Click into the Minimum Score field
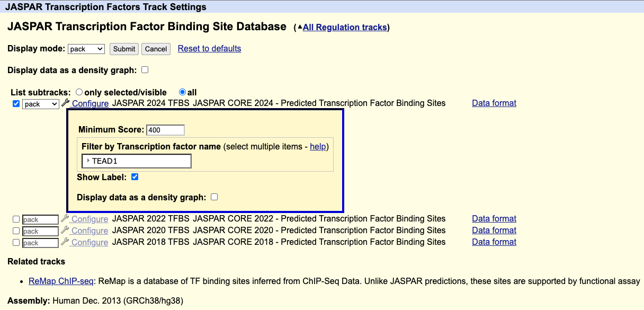Viewport: 644px width, 310px height. (x=165, y=130)
